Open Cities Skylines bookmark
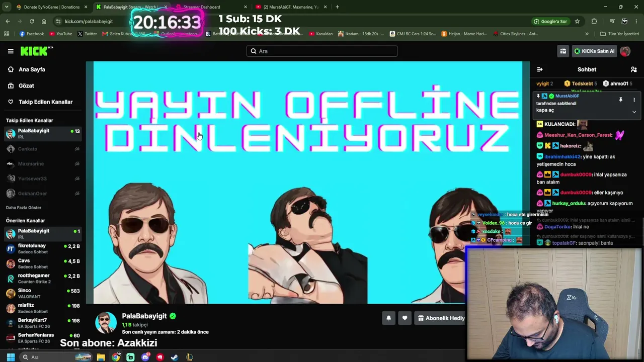The image size is (644, 362). [x=516, y=34]
